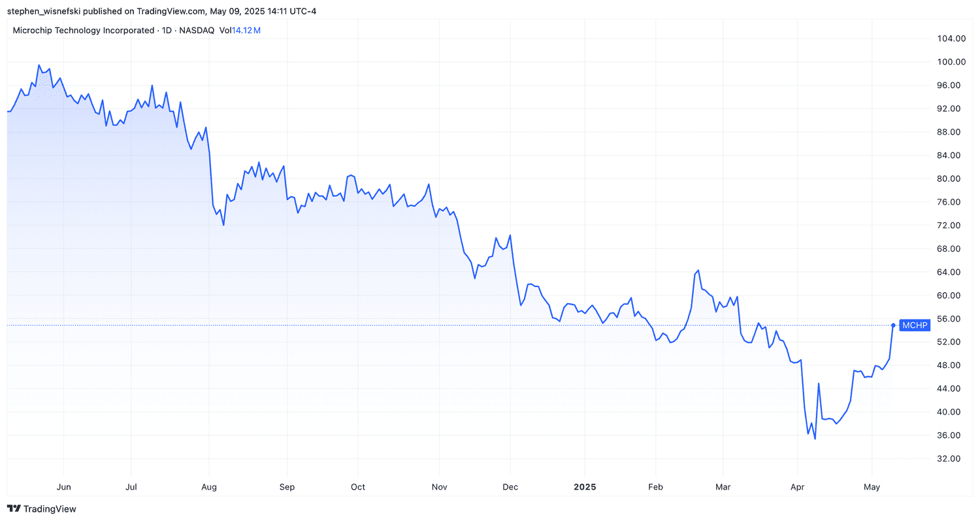The height and width of the screenshot is (521, 980).
Task: Click the 44.00 price axis label
Action: 950,388
